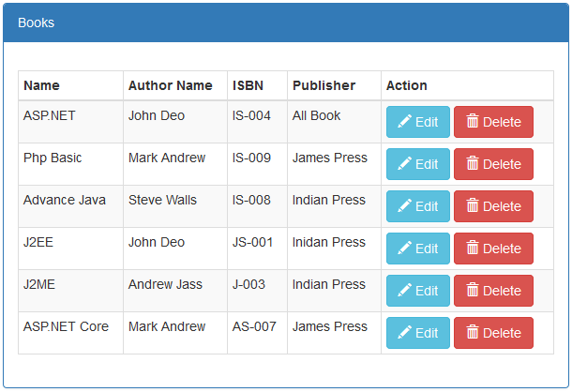Click the pencil icon in Php Basic row
This screenshot has height=392, width=572.
(405, 164)
